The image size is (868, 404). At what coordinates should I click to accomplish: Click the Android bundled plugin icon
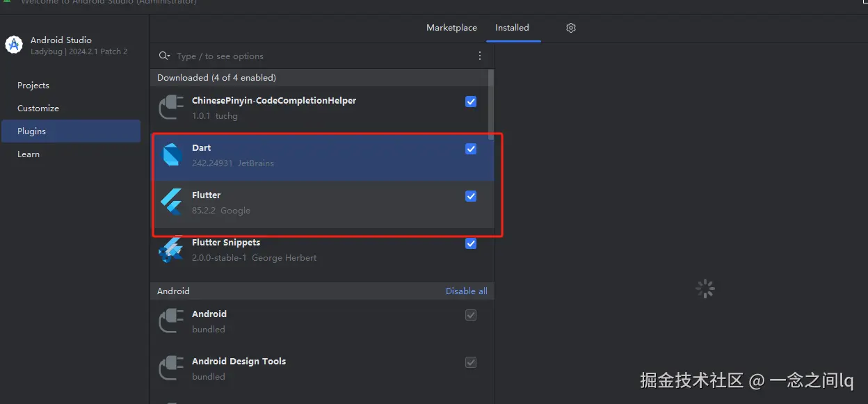click(x=171, y=321)
